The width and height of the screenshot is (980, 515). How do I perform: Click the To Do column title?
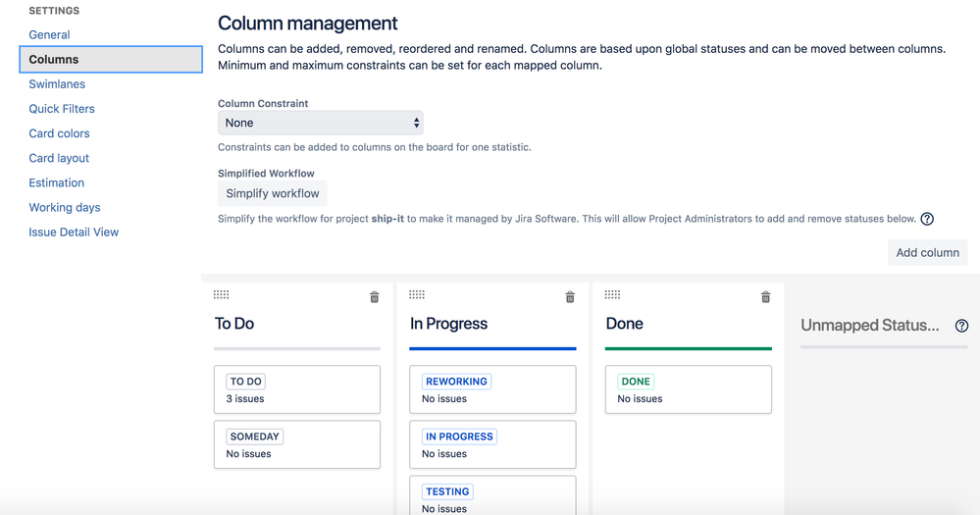coord(235,324)
